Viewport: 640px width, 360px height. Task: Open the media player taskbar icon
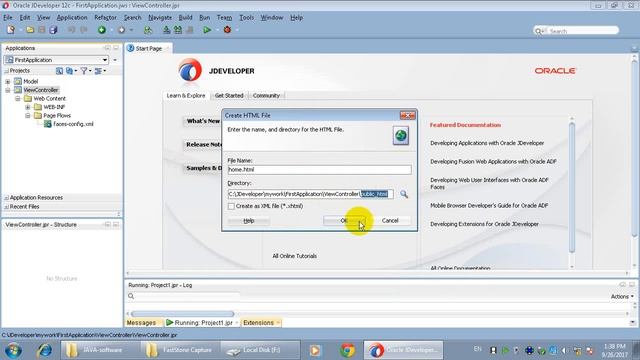click(315, 350)
